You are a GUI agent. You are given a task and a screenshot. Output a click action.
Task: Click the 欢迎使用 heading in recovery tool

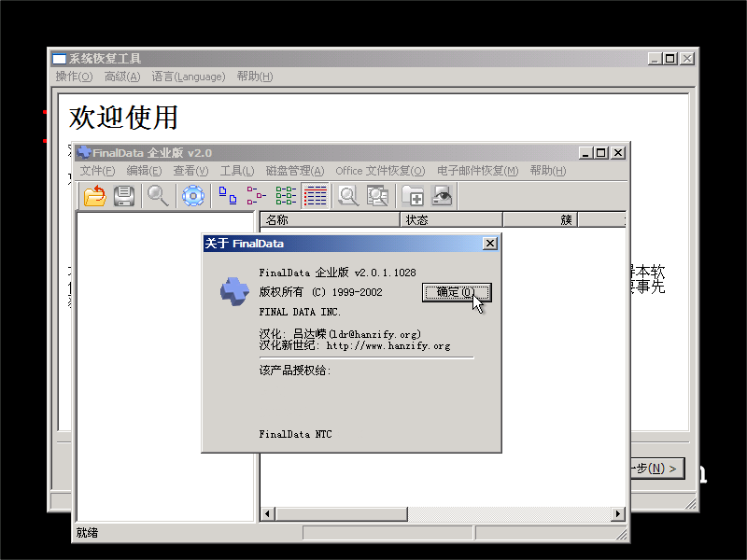[123, 118]
